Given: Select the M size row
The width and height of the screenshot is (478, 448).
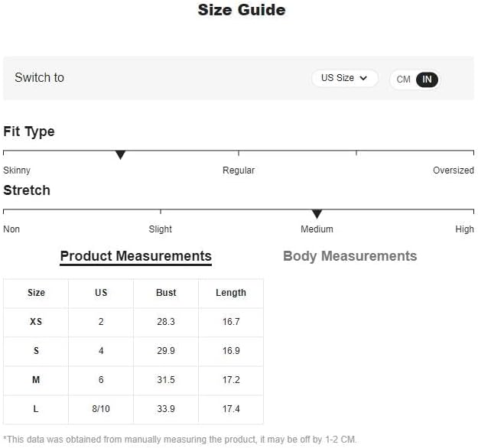Looking at the screenshot, I should tap(133, 380).
